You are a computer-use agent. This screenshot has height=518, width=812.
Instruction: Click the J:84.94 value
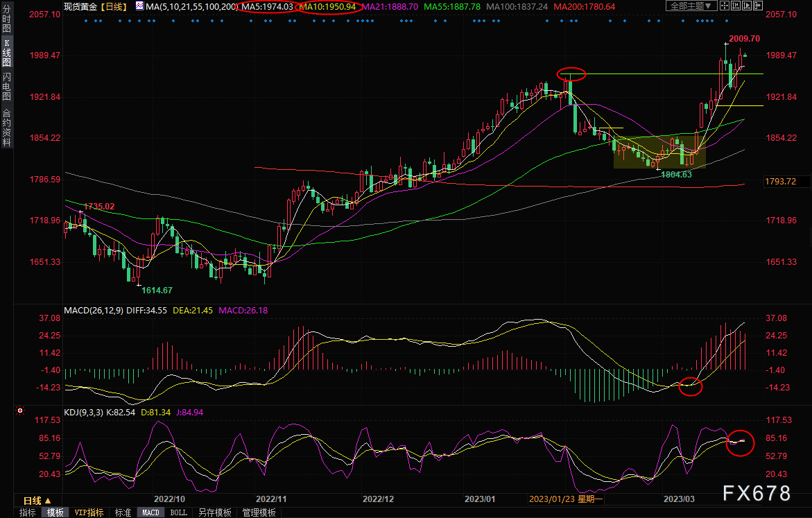click(190, 413)
